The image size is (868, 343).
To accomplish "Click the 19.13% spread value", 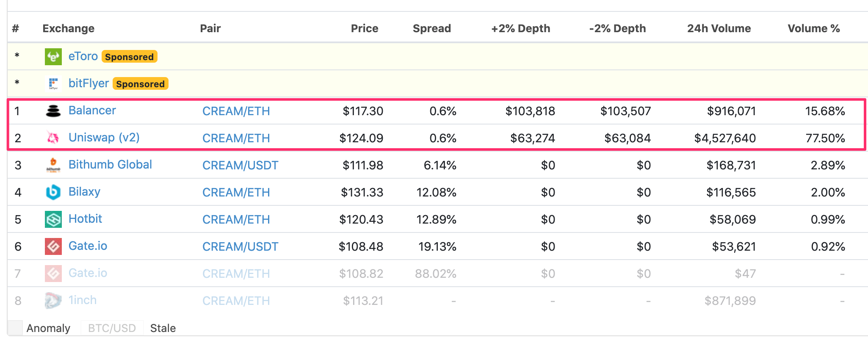I will click(437, 246).
